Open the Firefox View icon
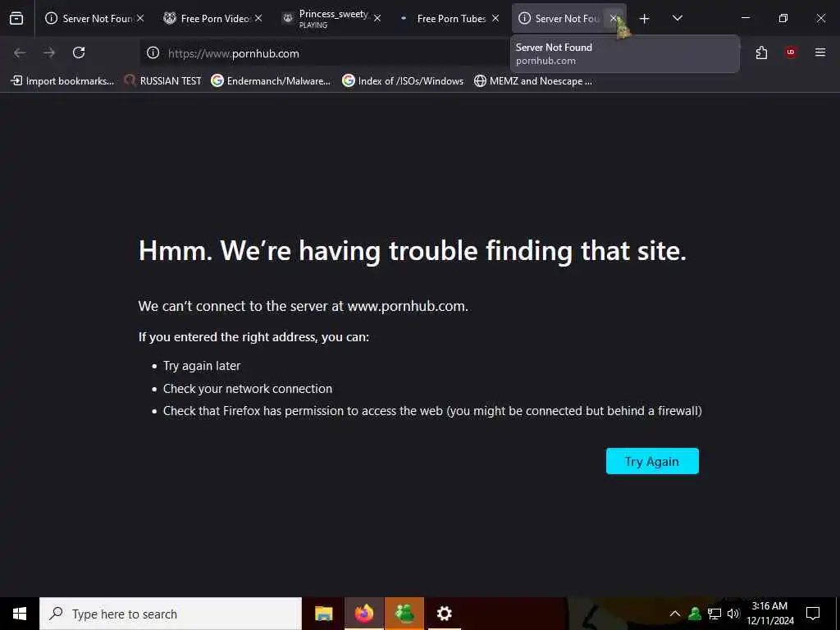840x630 pixels. point(16,18)
